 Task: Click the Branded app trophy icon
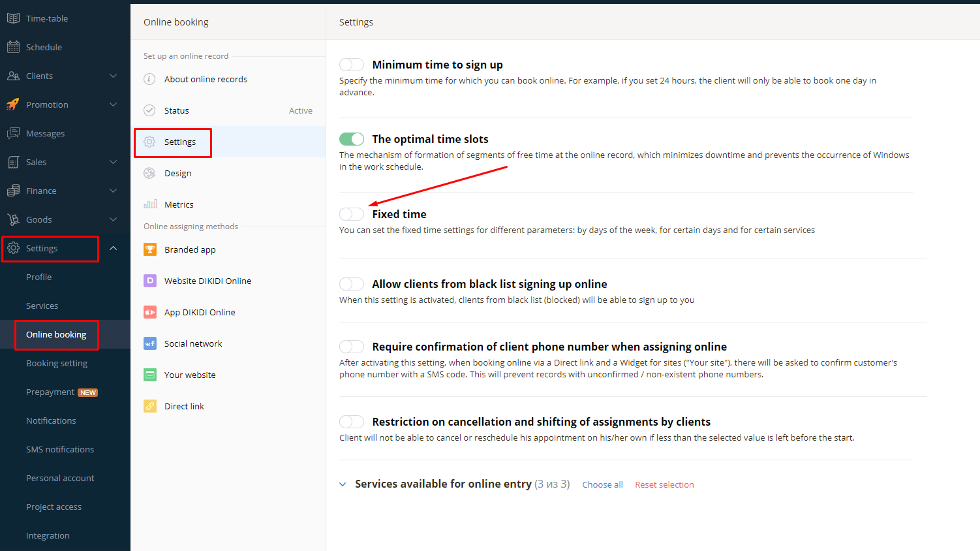[x=150, y=249]
